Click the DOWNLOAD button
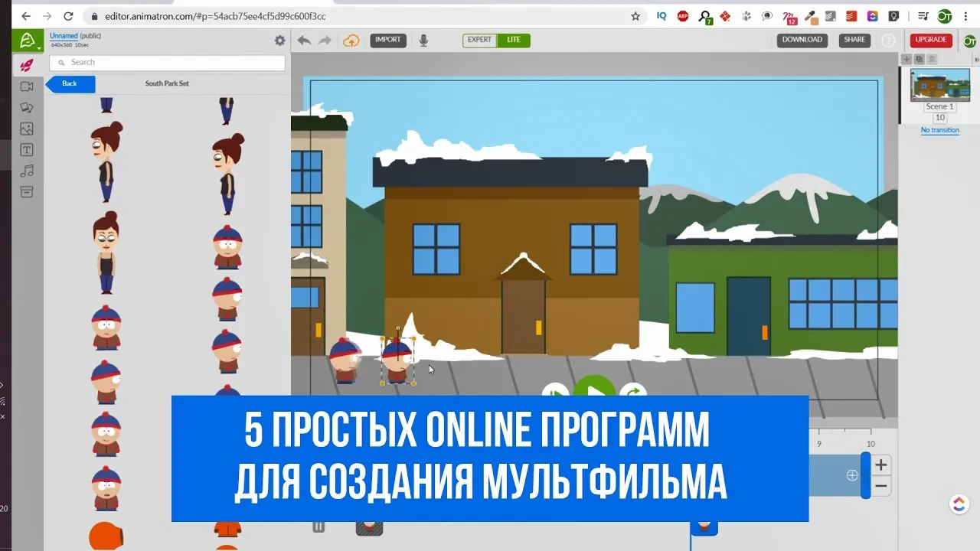980x551 pixels. coord(802,40)
